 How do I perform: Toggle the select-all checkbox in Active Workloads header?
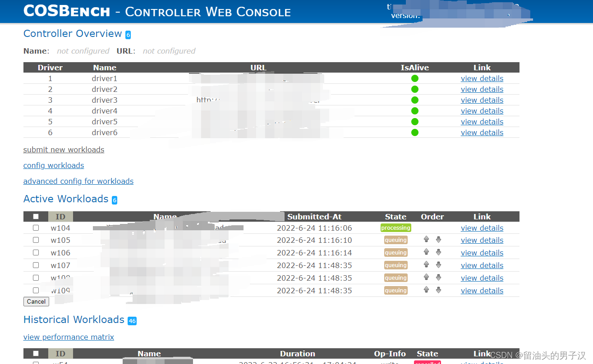tap(36, 216)
